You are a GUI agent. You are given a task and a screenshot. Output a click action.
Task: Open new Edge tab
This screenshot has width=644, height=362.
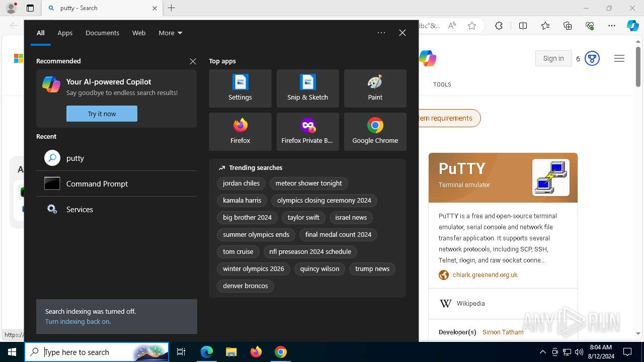point(171,8)
